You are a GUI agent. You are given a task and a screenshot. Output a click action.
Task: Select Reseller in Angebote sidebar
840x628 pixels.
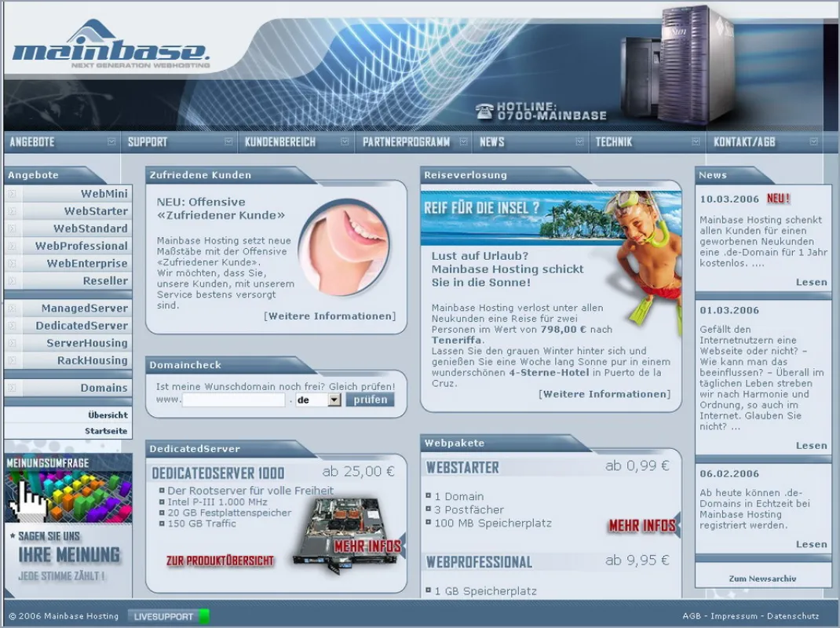click(x=68, y=281)
